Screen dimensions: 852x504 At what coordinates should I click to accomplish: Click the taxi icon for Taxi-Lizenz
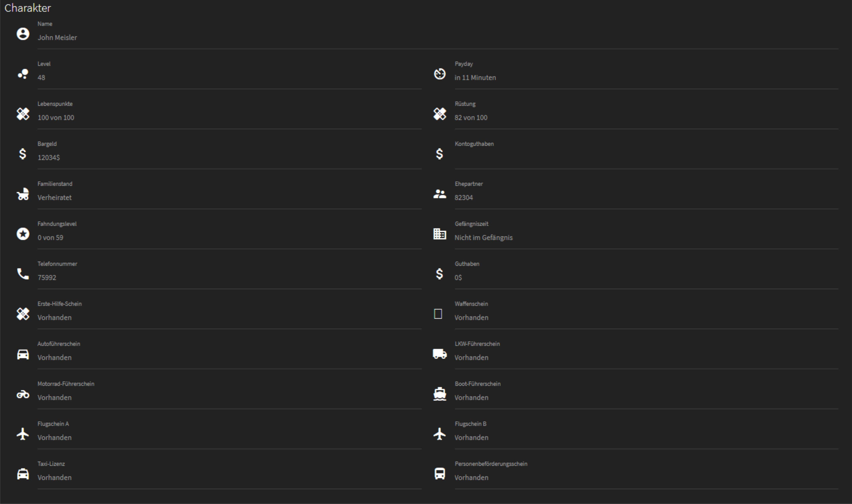(x=23, y=474)
